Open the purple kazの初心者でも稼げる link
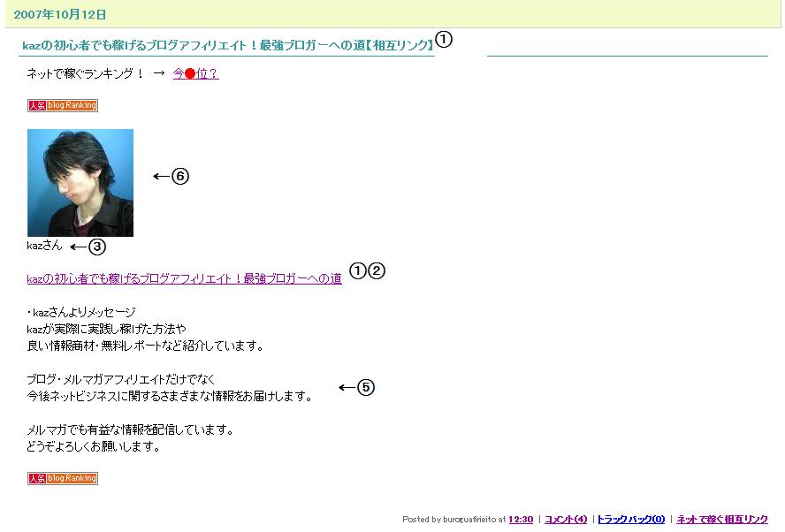This screenshot has width=785, height=532. tap(184, 278)
